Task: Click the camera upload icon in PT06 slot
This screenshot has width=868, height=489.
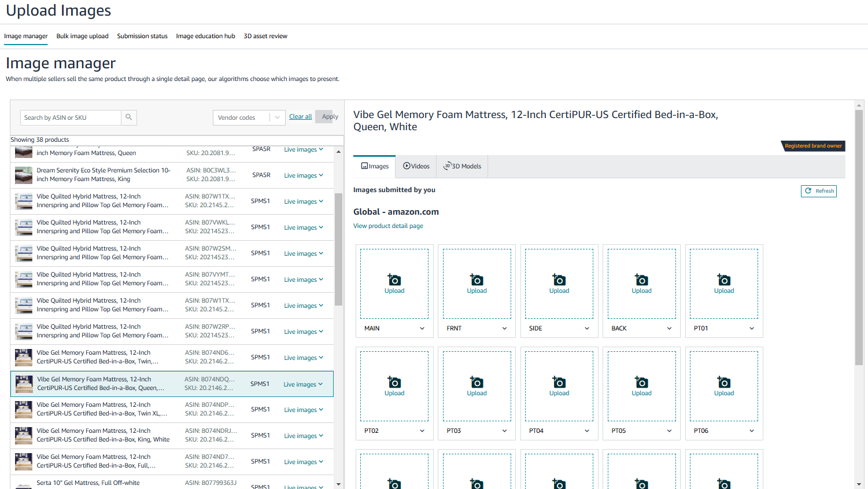Action: [724, 383]
